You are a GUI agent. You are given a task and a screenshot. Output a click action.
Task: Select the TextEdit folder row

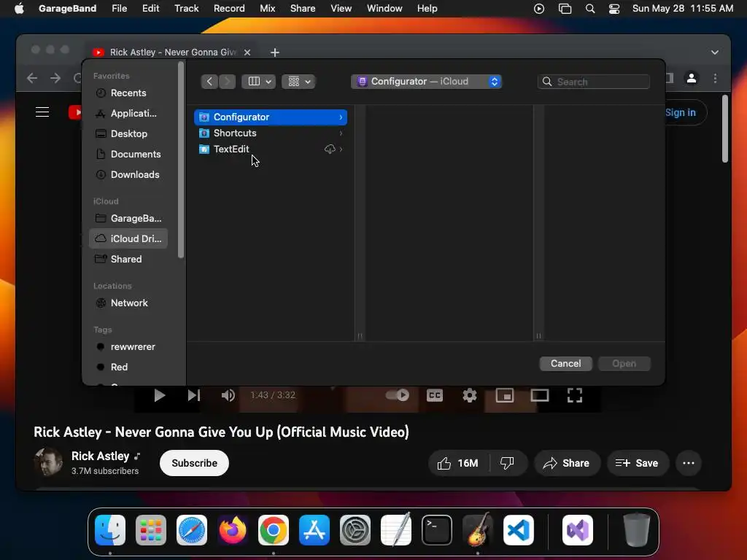click(x=270, y=149)
